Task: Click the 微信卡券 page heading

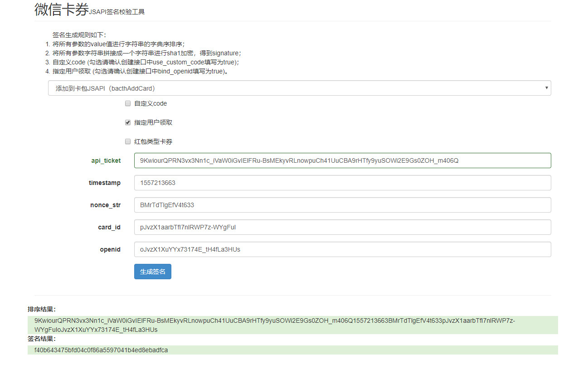Action: click(x=62, y=9)
